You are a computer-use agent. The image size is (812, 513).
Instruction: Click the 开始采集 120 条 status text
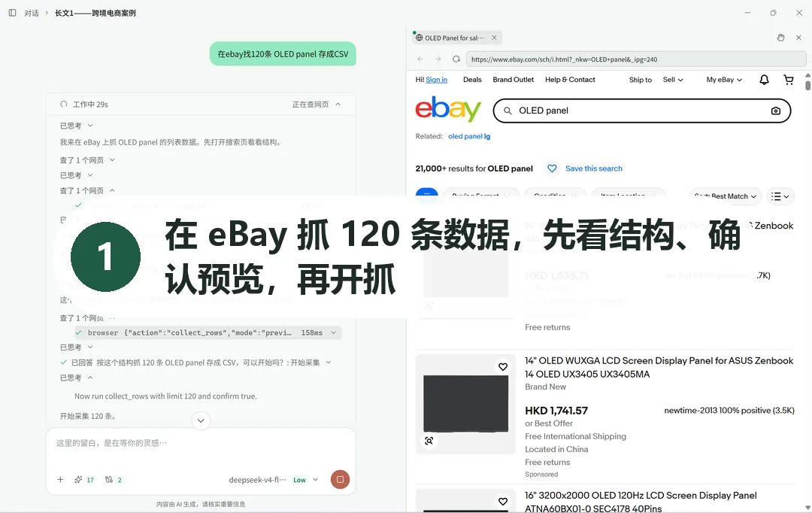pos(87,416)
